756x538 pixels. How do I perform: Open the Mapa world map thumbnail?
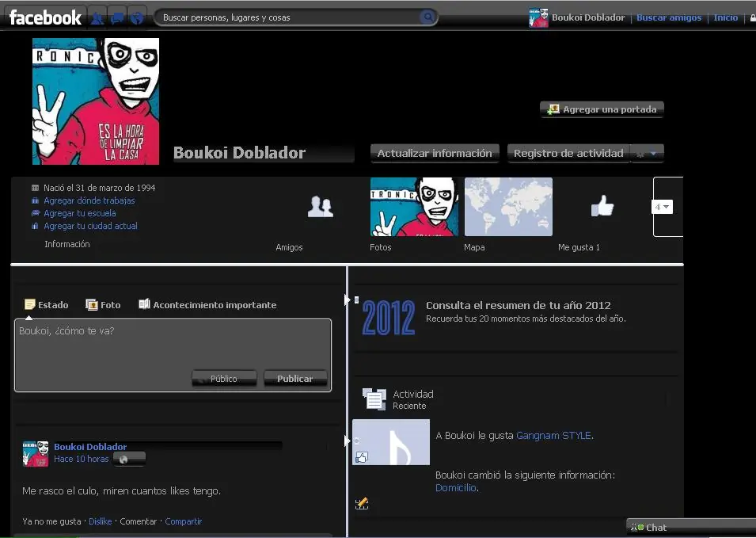click(508, 207)
